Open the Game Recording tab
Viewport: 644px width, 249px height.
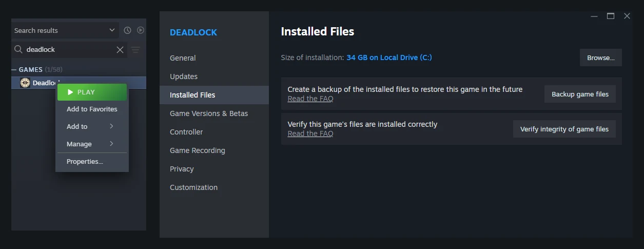click(214, 150)
